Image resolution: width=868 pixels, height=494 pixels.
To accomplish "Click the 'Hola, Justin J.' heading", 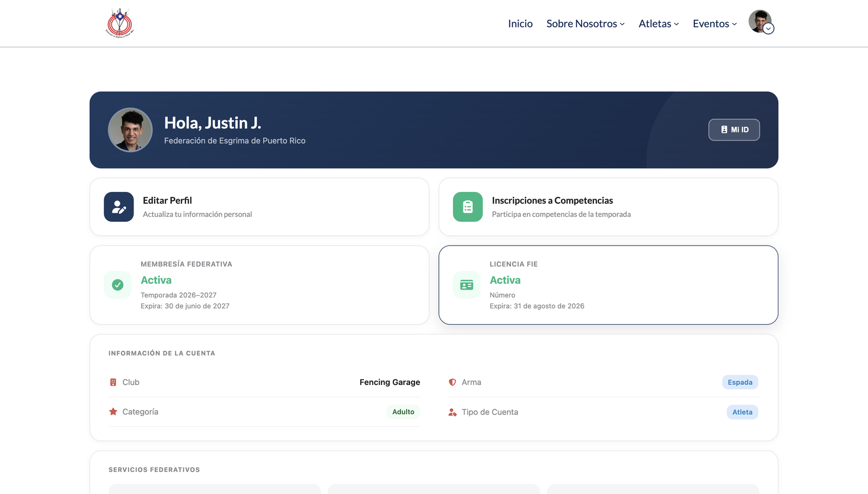I will coord(213,123).
